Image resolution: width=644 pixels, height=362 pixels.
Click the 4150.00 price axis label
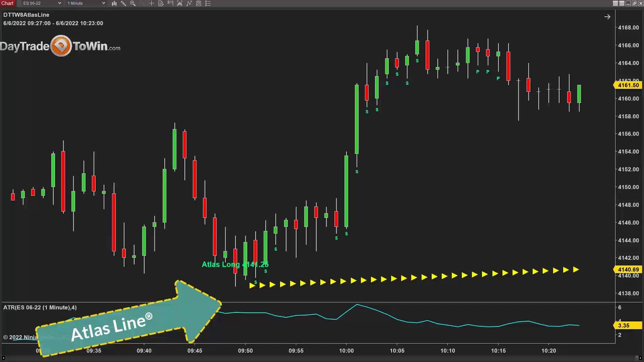[628, 187]
